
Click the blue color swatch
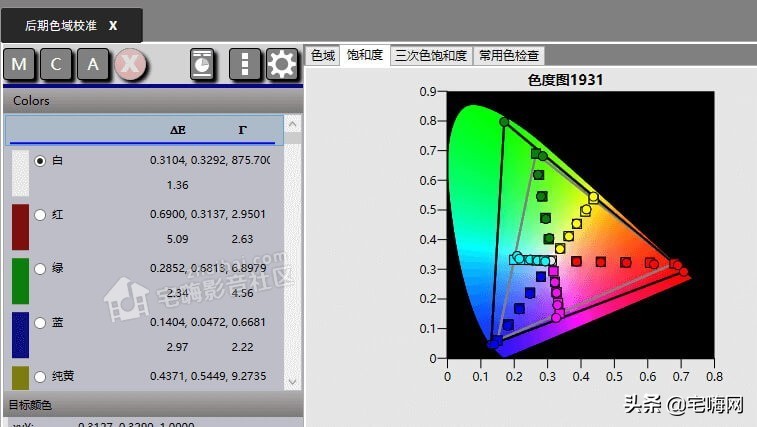[x=20, y=335]
